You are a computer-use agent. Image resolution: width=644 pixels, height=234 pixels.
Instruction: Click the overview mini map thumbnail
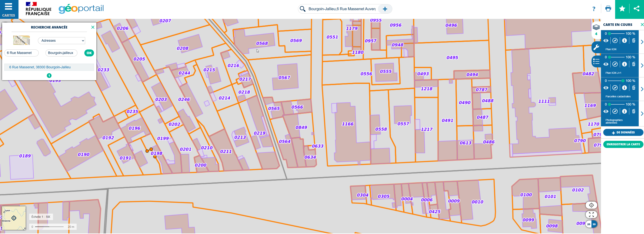point(14,218)
